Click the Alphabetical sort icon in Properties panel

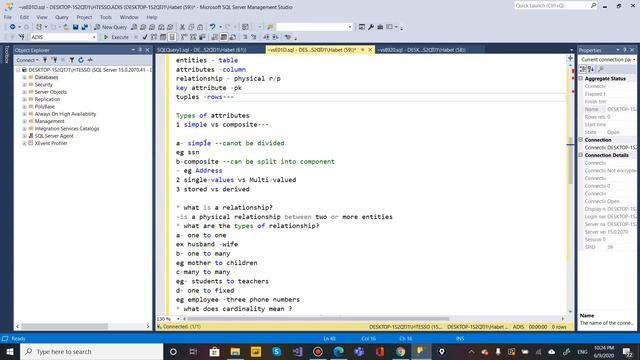click(x=591, y=69)
